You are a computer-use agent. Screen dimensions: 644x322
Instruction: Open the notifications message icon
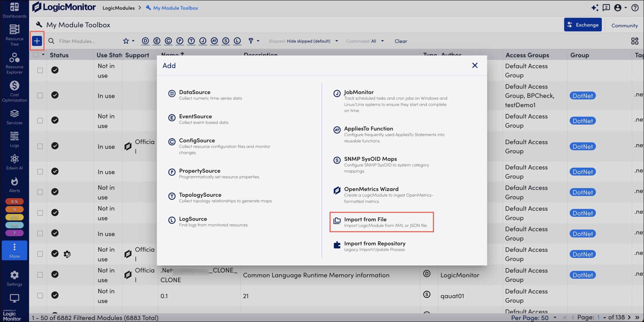click(x=606, y=8)
